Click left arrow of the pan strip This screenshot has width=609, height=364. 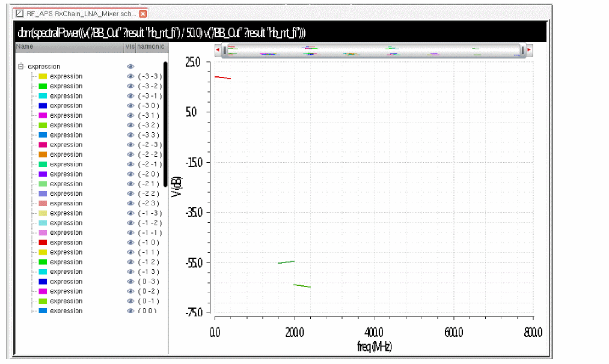point(218,50)
